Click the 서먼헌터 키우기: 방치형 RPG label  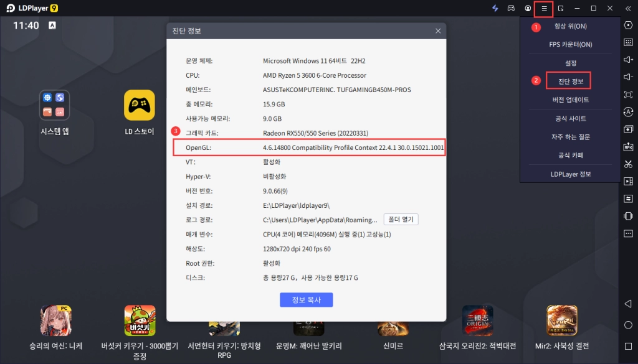(x=224, y=350)
